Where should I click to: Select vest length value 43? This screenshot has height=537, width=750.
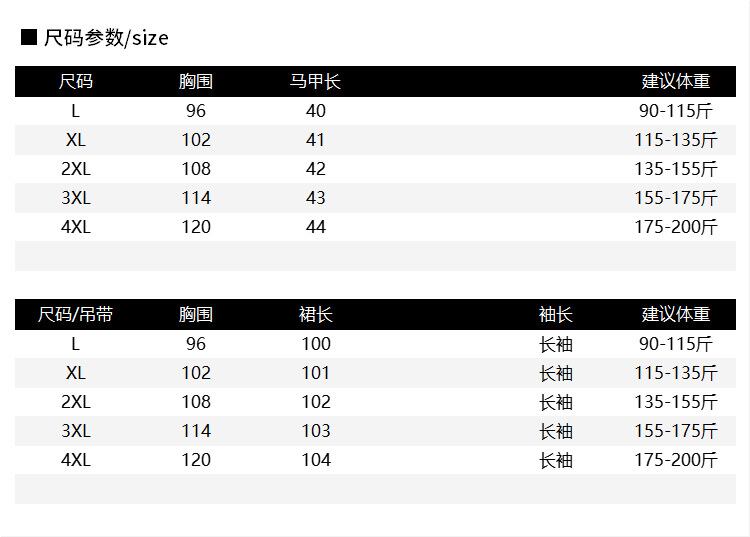pos(315,198)
